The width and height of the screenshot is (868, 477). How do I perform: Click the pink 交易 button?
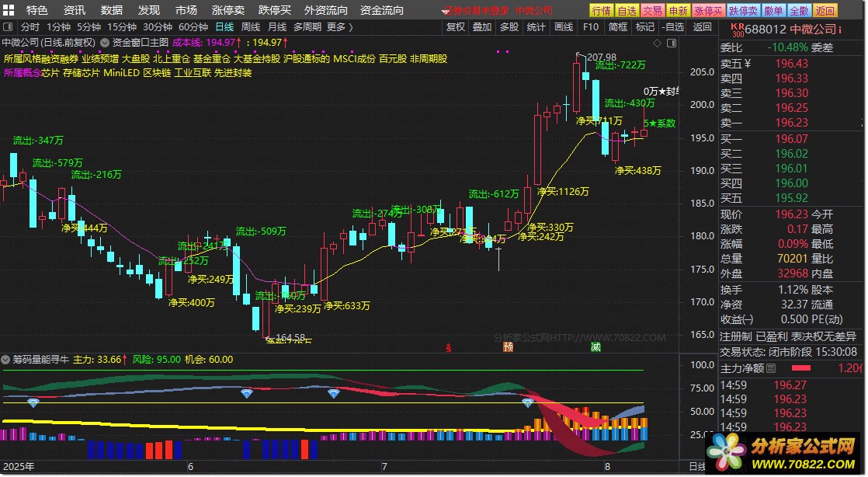click(653, 11)
